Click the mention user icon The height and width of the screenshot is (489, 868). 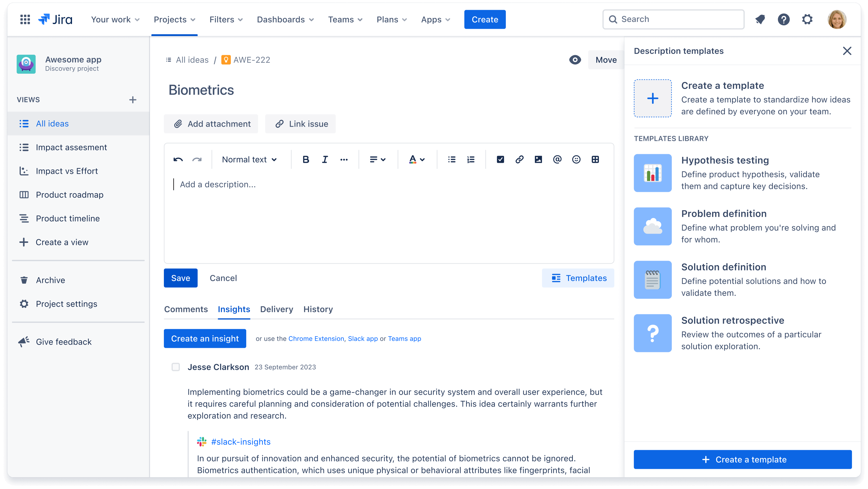557,159
